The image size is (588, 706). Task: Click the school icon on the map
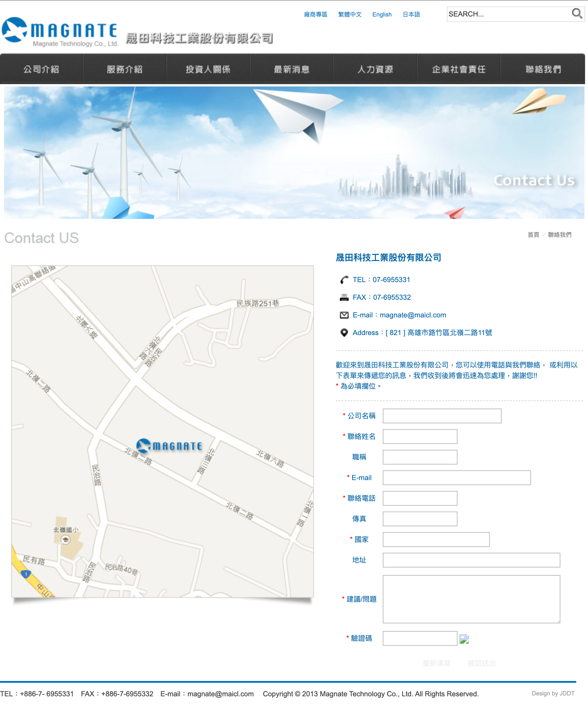[x=66, y=540]
